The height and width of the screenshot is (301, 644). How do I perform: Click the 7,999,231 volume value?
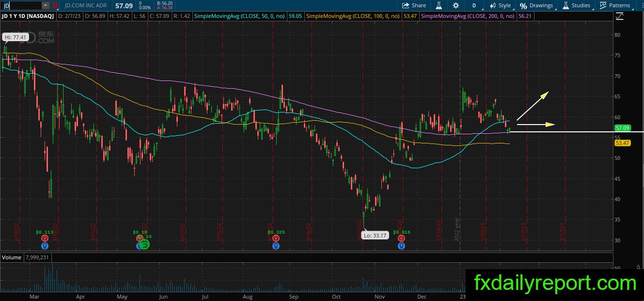click(x=37, y=257)
